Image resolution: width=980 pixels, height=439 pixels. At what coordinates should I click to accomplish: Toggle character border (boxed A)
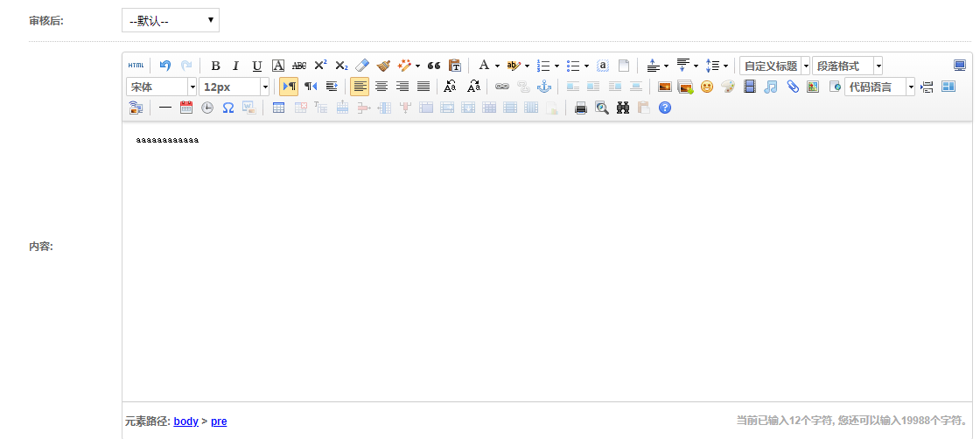[278, 66]
